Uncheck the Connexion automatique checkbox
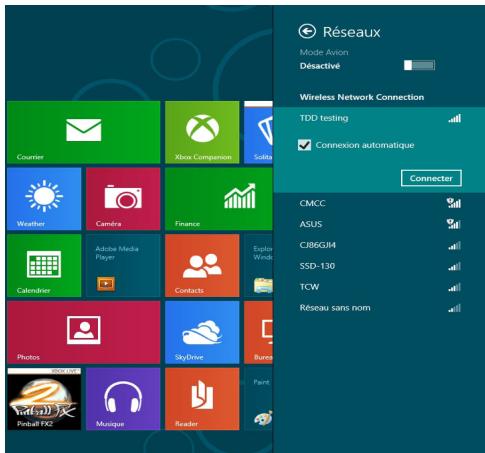 tap(304, 145)
